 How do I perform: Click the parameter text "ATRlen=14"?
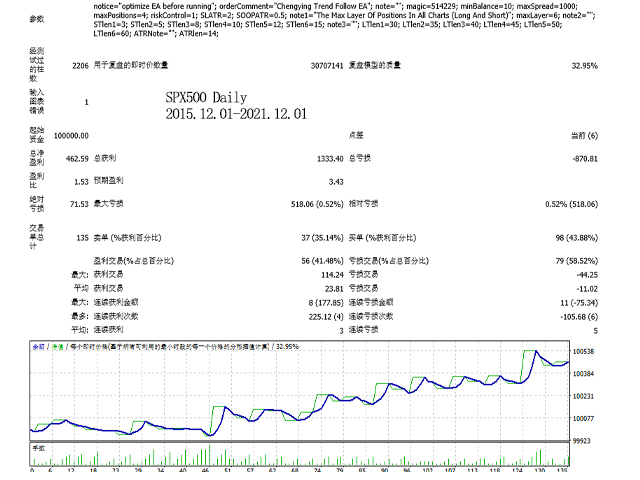(198, 33)
